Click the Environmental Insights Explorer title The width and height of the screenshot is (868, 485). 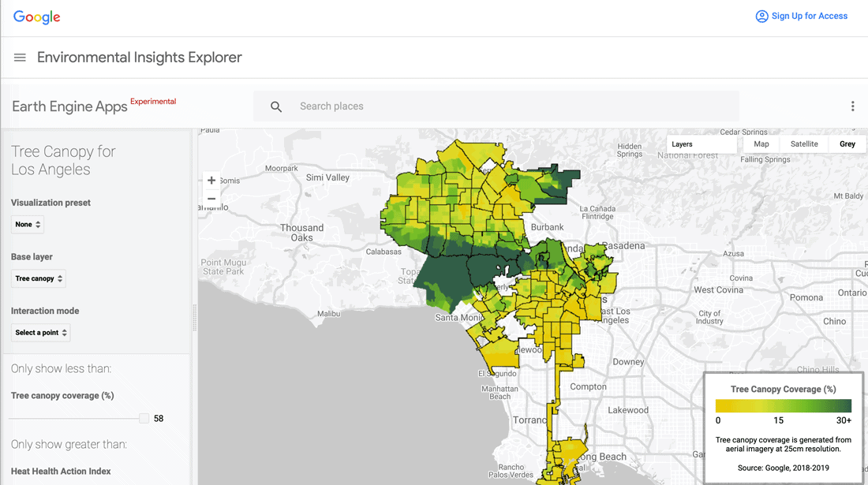point(140,58)
